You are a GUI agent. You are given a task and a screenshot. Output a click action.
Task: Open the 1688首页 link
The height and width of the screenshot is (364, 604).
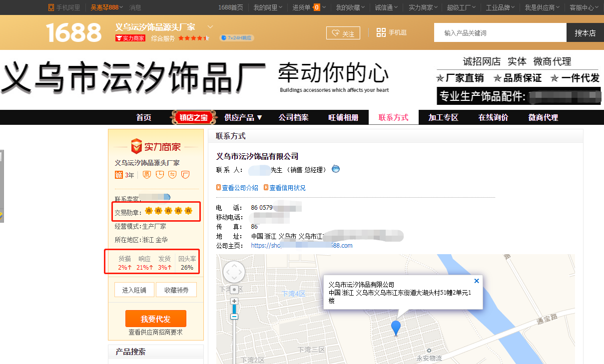[x=231, y=7]
